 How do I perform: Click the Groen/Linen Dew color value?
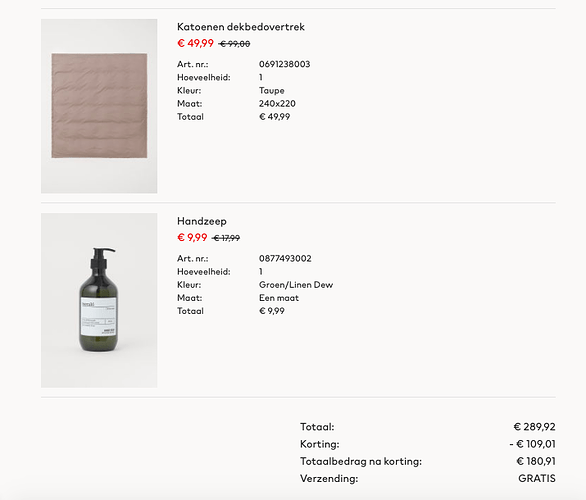coord(296,285)
